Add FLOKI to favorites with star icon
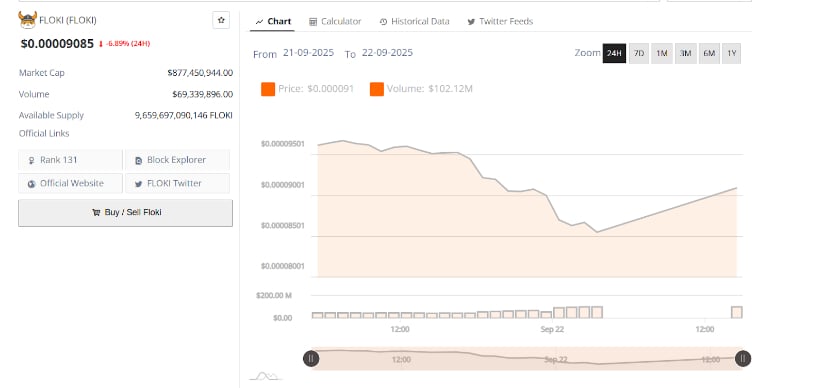 pos(221,20)
